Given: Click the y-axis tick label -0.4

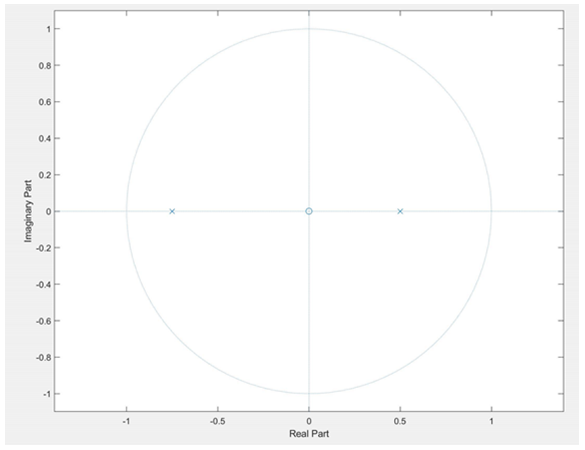Looking at the screenshot, I should click(x=43, y=284).
